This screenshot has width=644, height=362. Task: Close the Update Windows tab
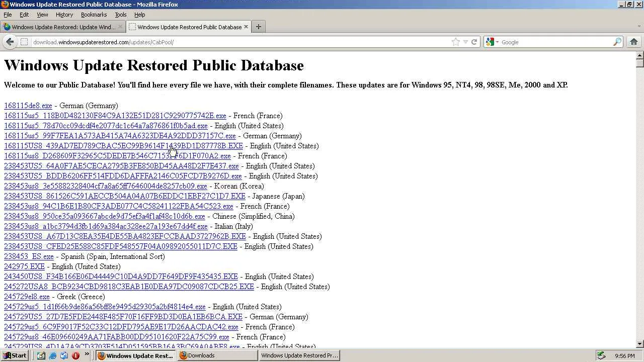[x=120, y=27]
